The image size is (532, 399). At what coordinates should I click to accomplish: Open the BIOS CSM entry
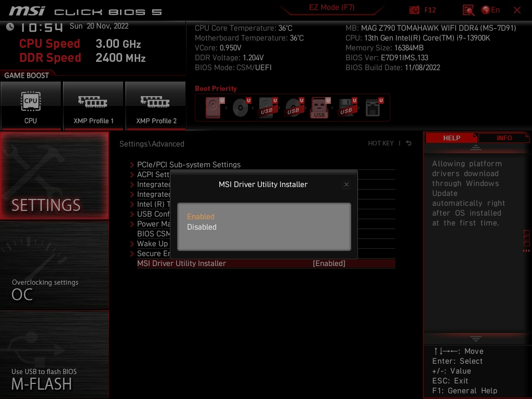coord(153,233)
